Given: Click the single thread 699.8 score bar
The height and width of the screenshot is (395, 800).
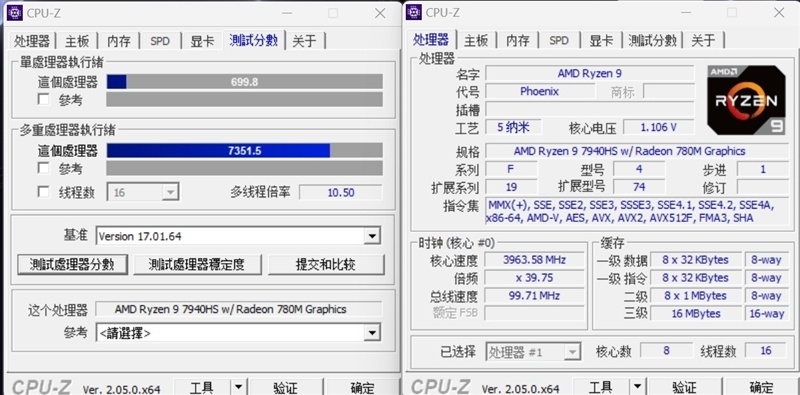Looking at the screenshot, I should (244, 82).
